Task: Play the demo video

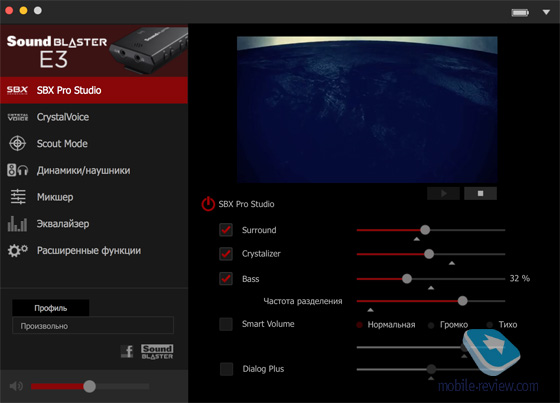Action: click(x=444, y=193)
